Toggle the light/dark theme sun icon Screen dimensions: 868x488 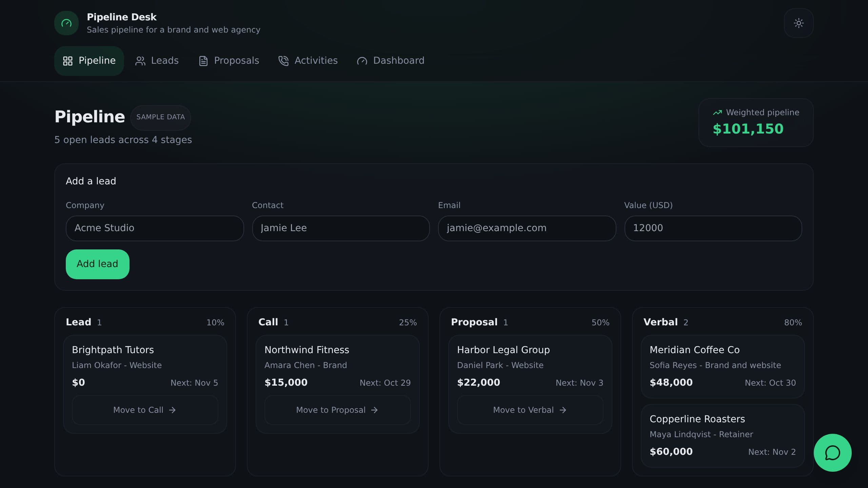tap(798, 23)
